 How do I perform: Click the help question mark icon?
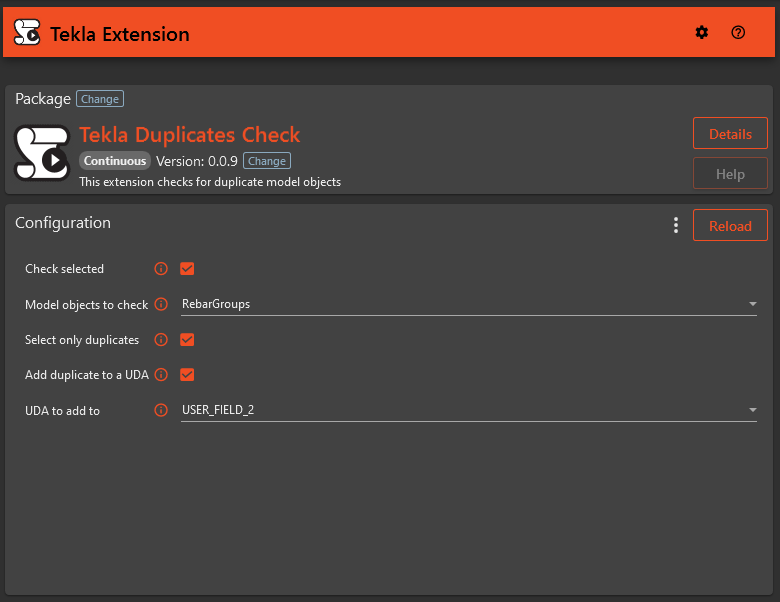point(738,33)
